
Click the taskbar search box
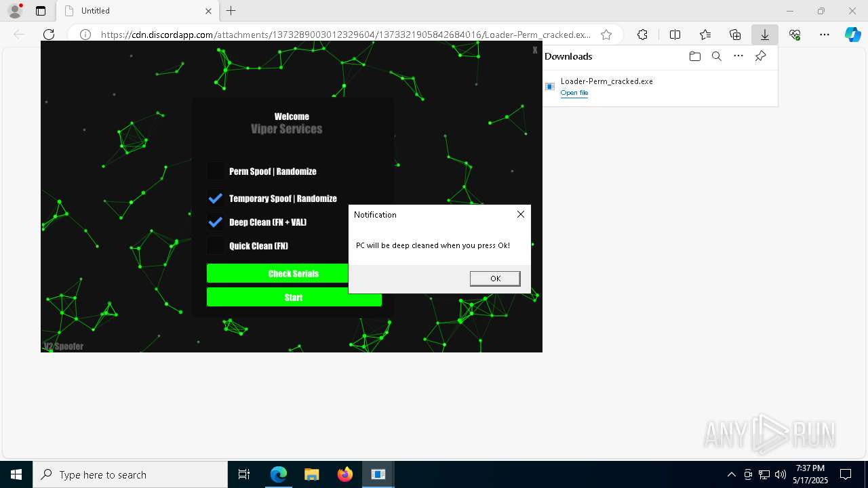pyautogui.click(x=130, y=474)
